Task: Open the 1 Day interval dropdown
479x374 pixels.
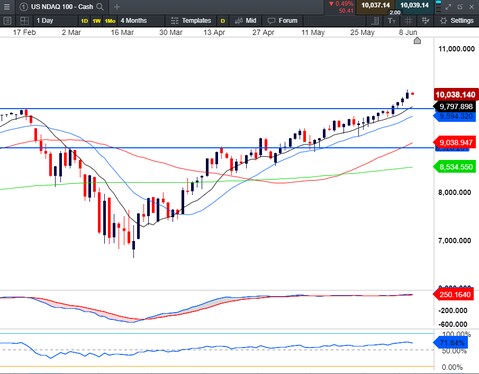Action: (x=55, y=21)
